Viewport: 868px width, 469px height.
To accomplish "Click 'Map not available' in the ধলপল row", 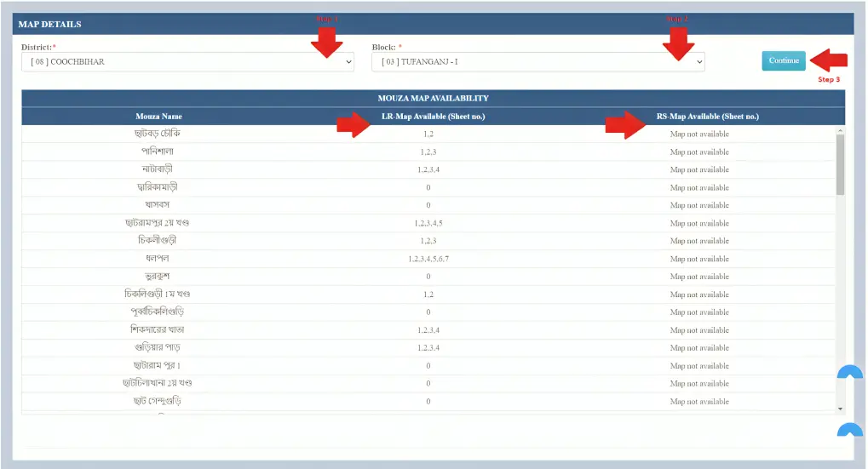I will pos(699,259).
